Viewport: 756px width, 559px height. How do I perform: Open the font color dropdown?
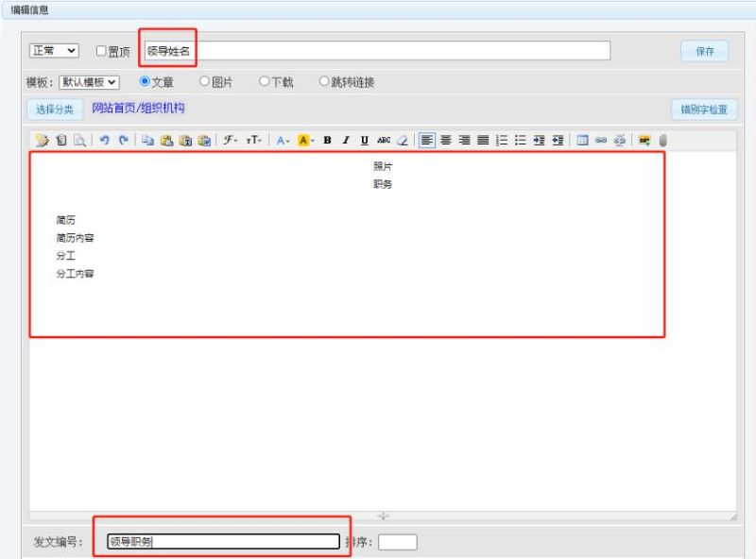(x=283, y=140)
